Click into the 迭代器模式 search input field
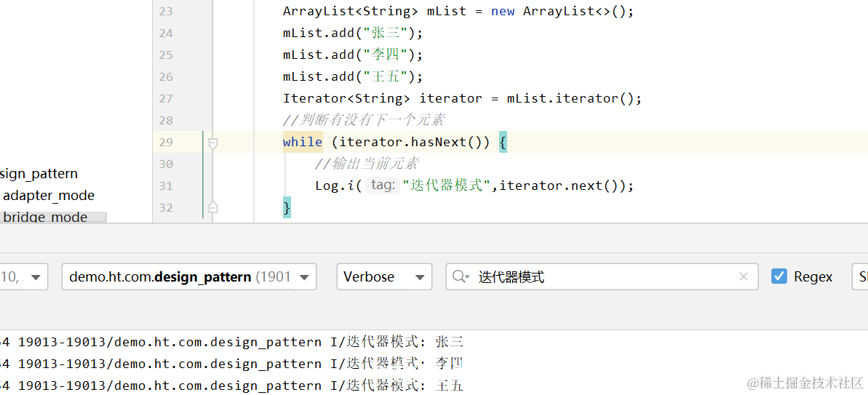868x395 pixels. [x=603, y=276]
